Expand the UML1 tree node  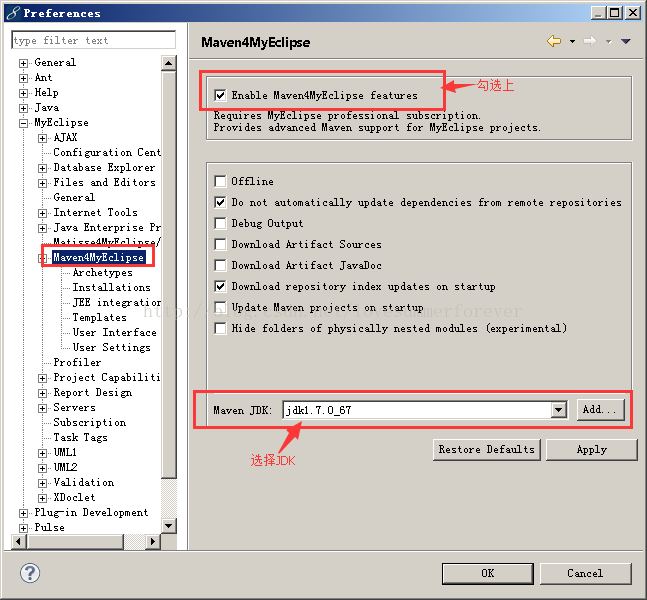pyautogui.click(x=43, y=453)
